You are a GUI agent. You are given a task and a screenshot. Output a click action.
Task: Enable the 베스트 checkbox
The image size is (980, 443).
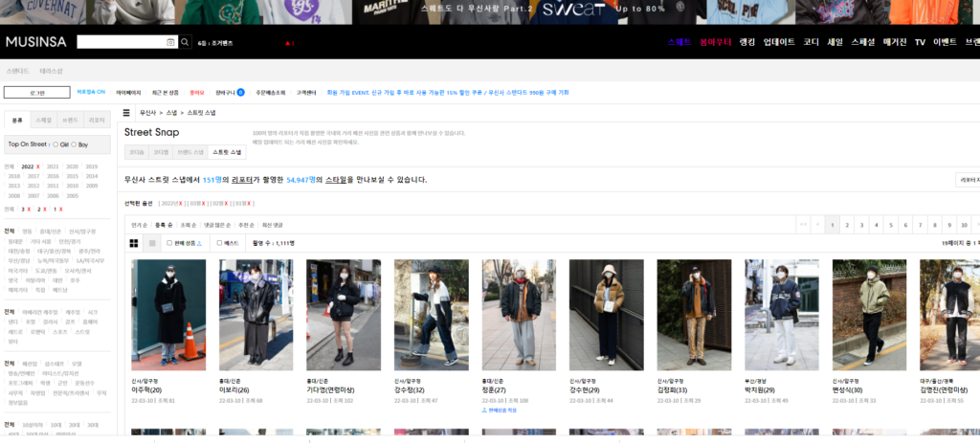220,243
